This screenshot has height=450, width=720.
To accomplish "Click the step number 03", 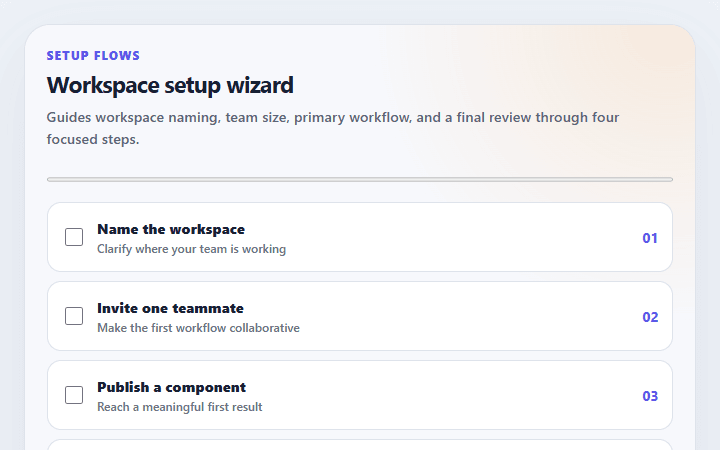I will pos(650,396).
